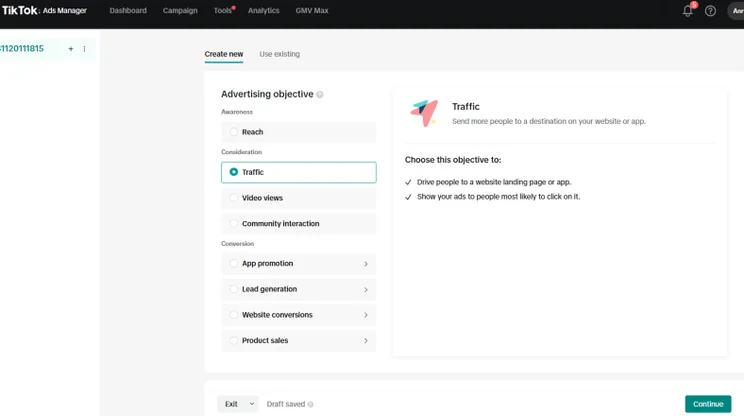This screenshot has width=744, height=416.
Task: Click the plus icon beside account ID
Action: coord(71,49)
